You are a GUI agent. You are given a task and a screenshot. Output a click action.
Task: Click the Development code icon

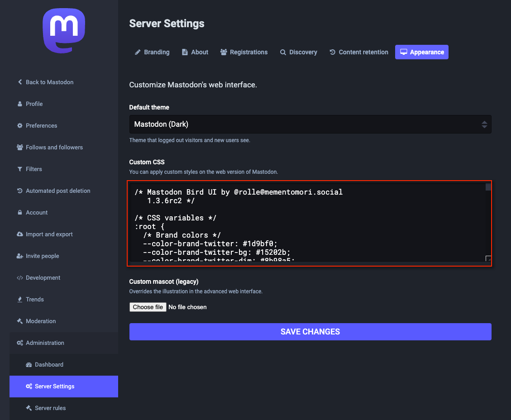click(20, 277)
